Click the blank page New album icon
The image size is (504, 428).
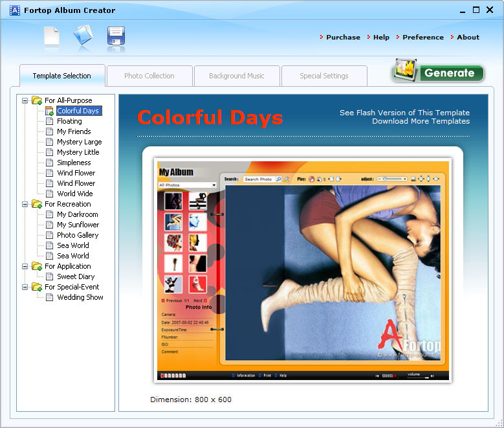(x=51, y=36)
